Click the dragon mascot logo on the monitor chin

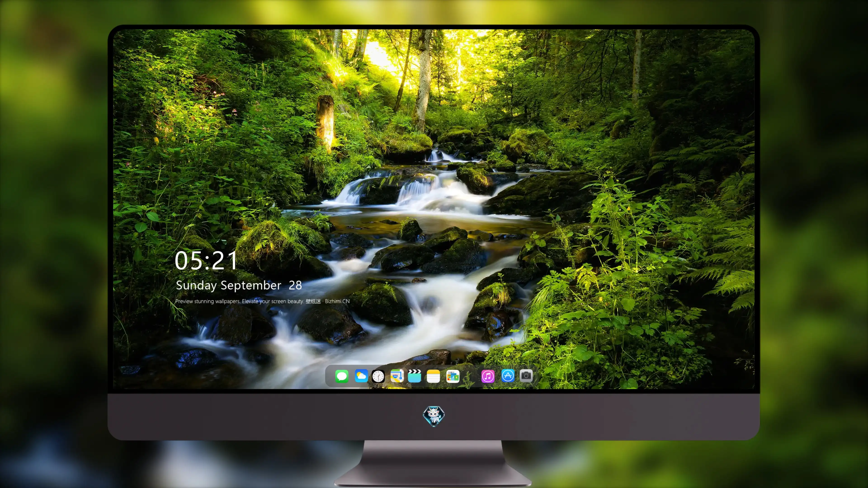coord(434,416)
